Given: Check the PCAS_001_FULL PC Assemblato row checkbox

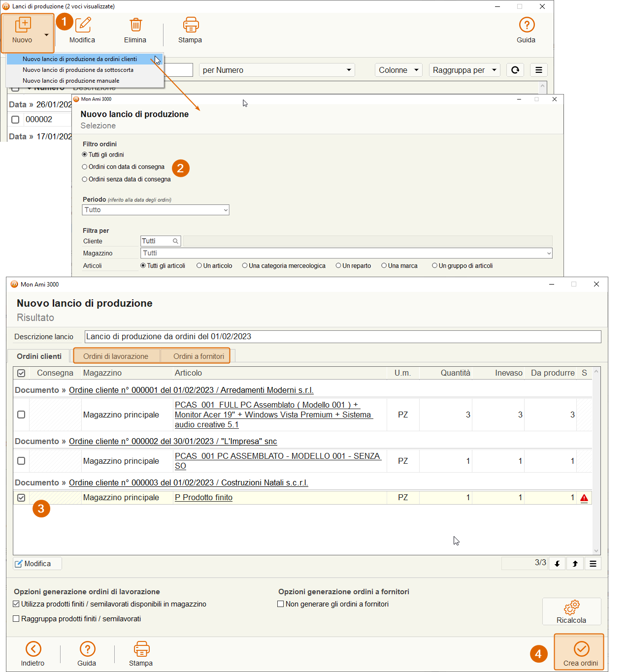Looking at the screenshot, I should [21, 415].
